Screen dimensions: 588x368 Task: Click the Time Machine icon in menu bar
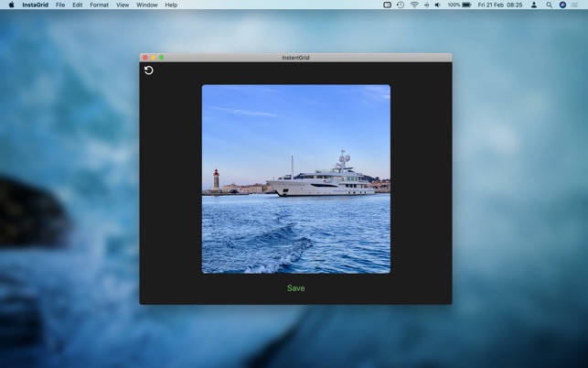tap(400, 5)
